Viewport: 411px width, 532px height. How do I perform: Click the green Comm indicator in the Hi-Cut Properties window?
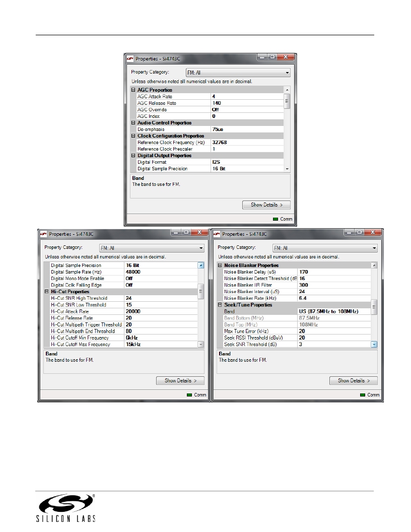(x=189, y=395)
